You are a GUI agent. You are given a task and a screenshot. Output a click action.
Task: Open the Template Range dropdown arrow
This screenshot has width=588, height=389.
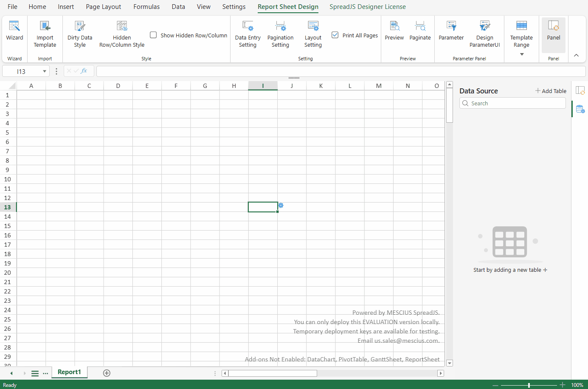point(521,54)
